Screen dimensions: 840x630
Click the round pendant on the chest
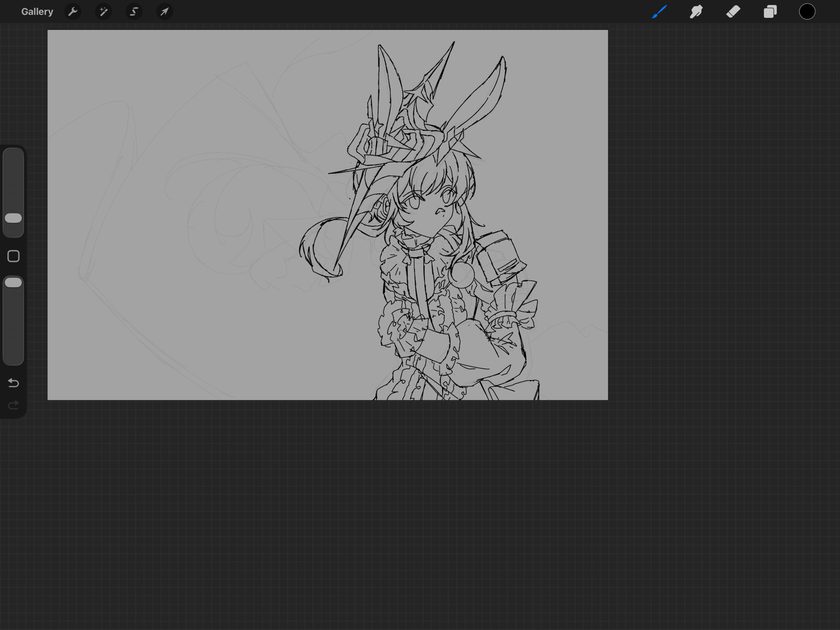(462, 274)
